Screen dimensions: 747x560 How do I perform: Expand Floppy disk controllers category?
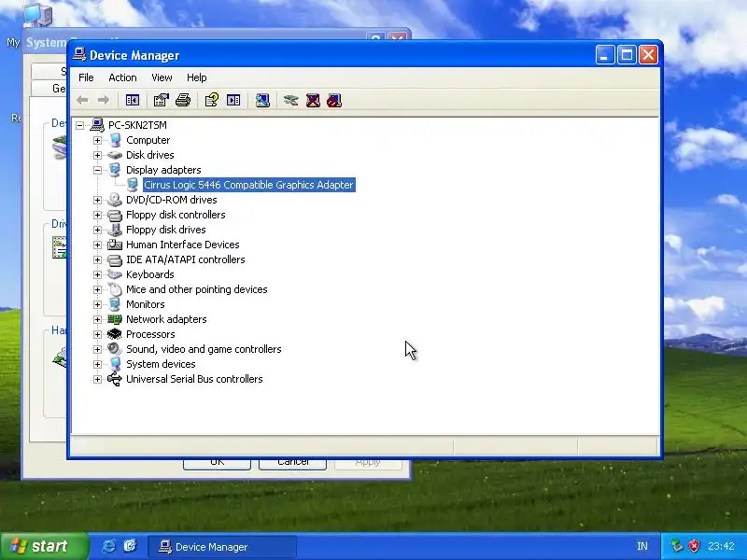tap(97, 215)
